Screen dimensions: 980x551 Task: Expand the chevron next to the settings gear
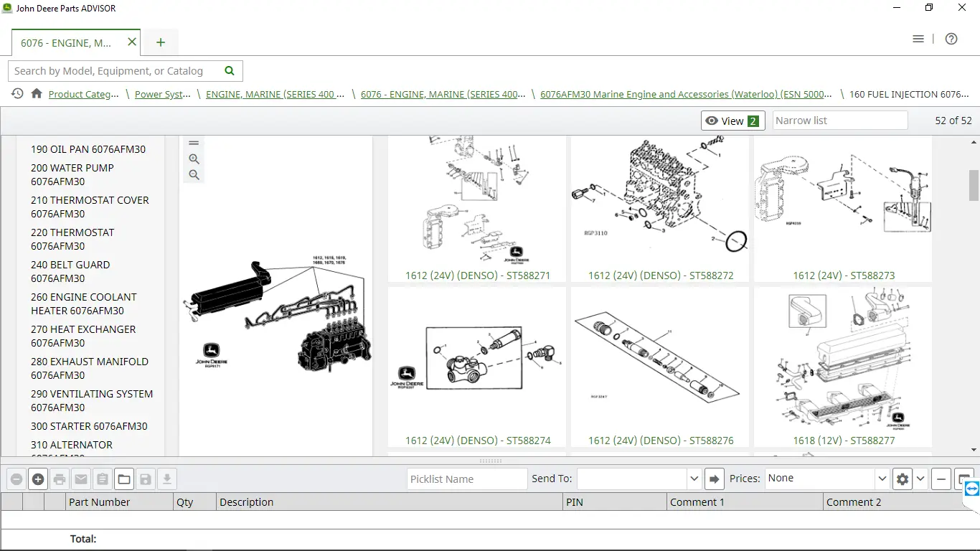[x=920, y=479]
